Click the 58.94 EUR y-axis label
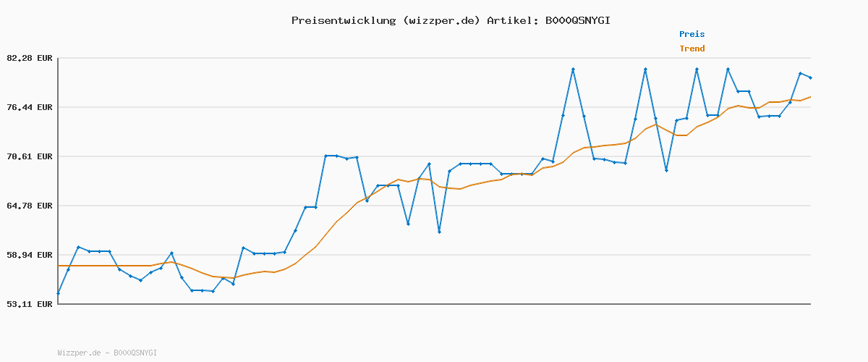The width and height of the screenshot is (868, 362). point(30,255)
